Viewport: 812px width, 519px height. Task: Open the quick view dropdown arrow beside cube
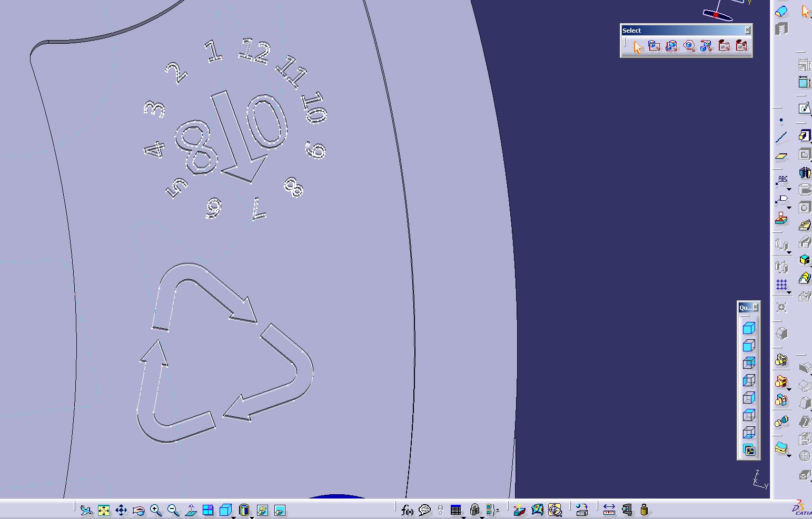(233, 517)
